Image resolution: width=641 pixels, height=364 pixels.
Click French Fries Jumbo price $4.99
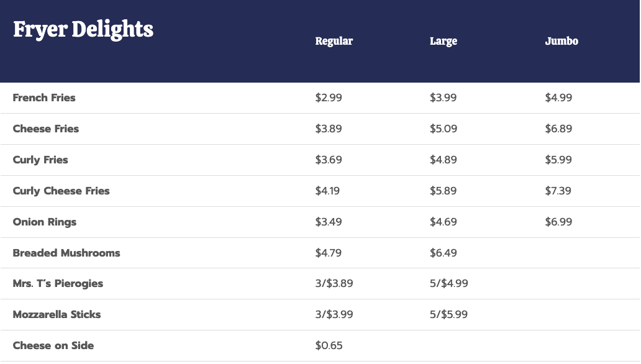click(x=558, y=98)
